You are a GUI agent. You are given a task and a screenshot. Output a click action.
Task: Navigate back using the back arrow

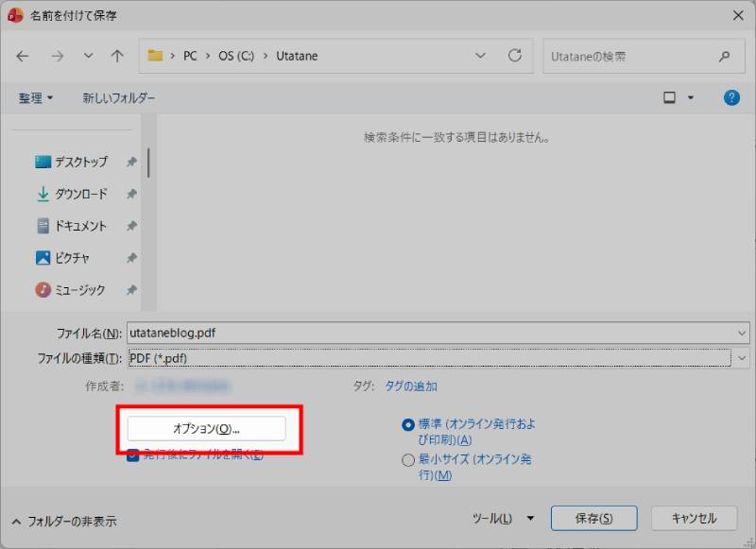coord(23,56)
